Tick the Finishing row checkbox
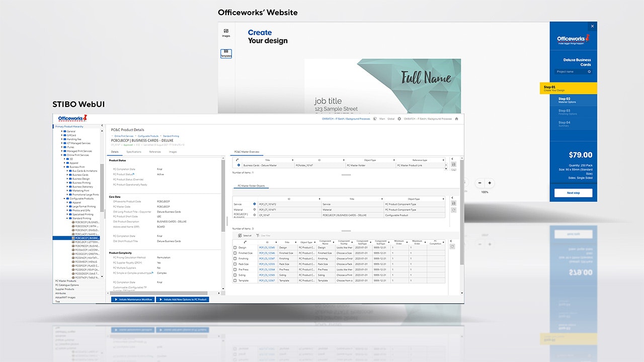This screenshot has width=644, height=362. (235, 258)
